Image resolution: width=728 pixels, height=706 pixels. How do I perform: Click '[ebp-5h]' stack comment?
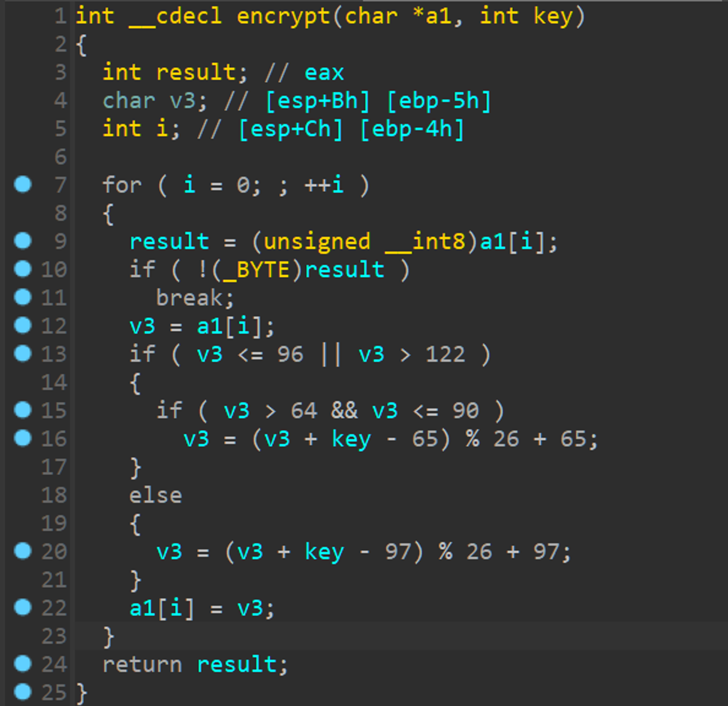[x=439, y=101]
